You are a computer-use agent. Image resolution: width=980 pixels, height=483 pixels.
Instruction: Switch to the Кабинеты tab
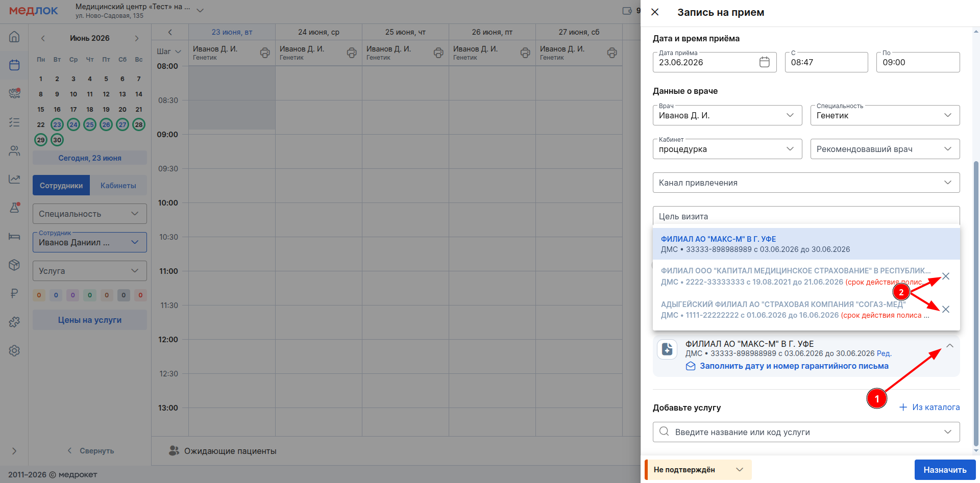pos(118,185)
